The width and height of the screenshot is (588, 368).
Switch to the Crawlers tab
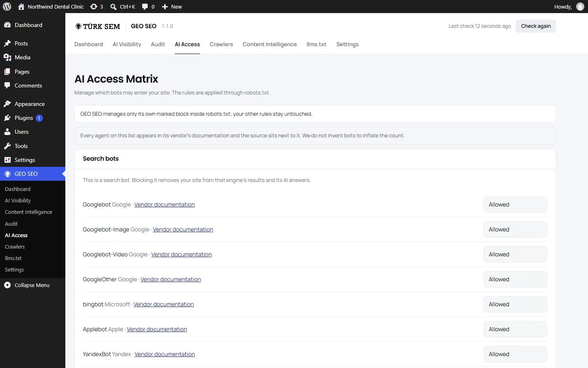(221, 44)
